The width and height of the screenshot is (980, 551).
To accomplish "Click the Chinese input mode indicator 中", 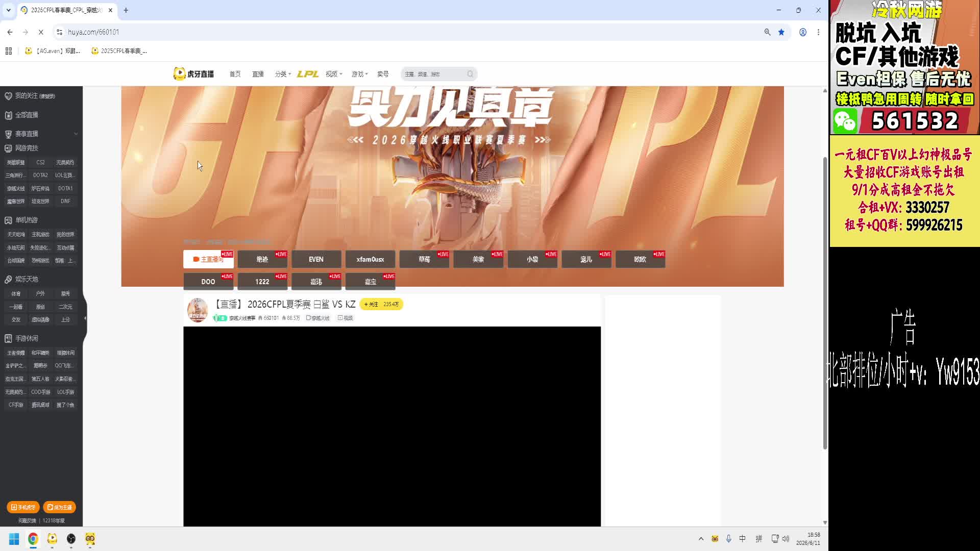I will coord(742,539).
